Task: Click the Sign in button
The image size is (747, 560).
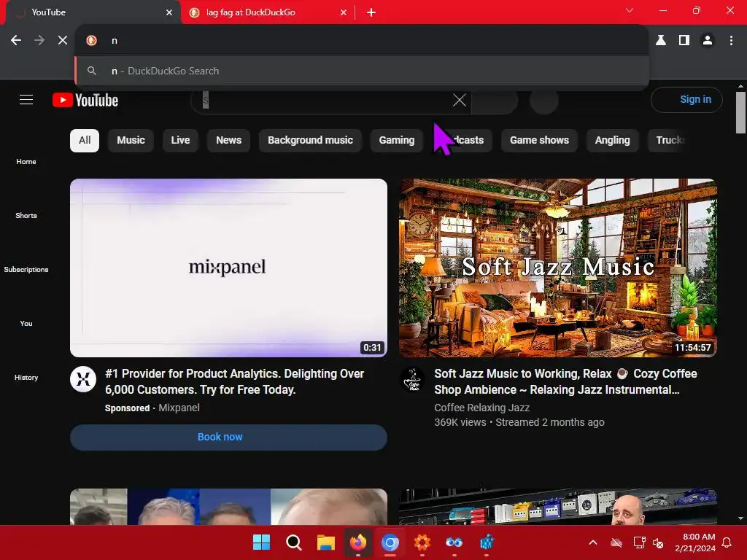Action: [686, 99]
